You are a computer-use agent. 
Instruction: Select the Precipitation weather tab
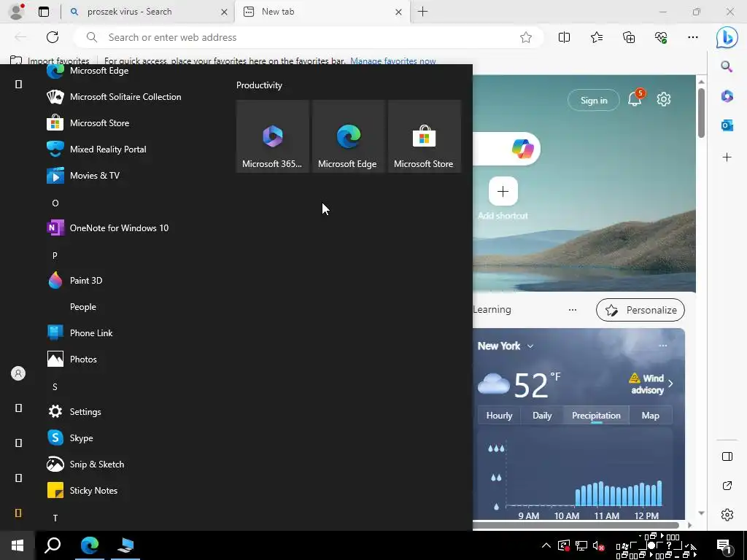tap(596, 415)
